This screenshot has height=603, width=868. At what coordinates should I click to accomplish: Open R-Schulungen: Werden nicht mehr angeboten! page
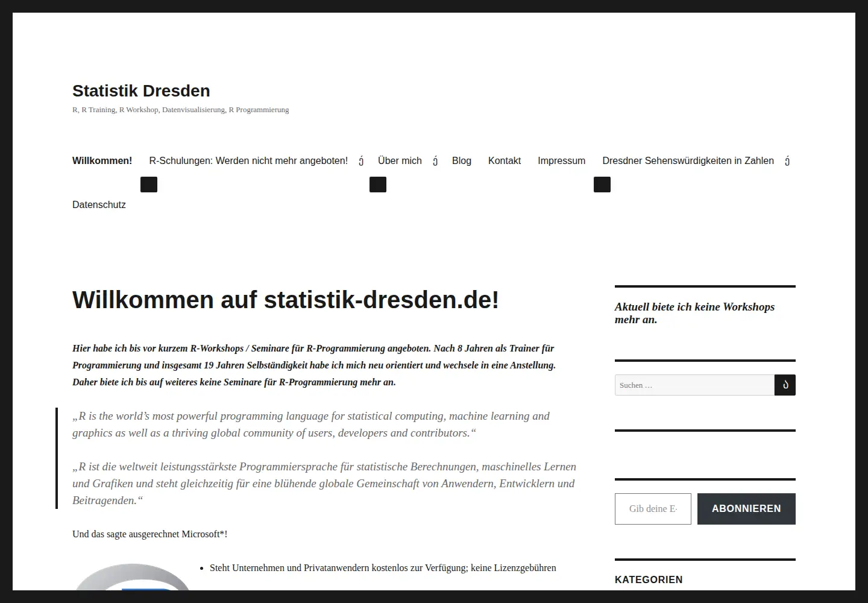point(248,160)
